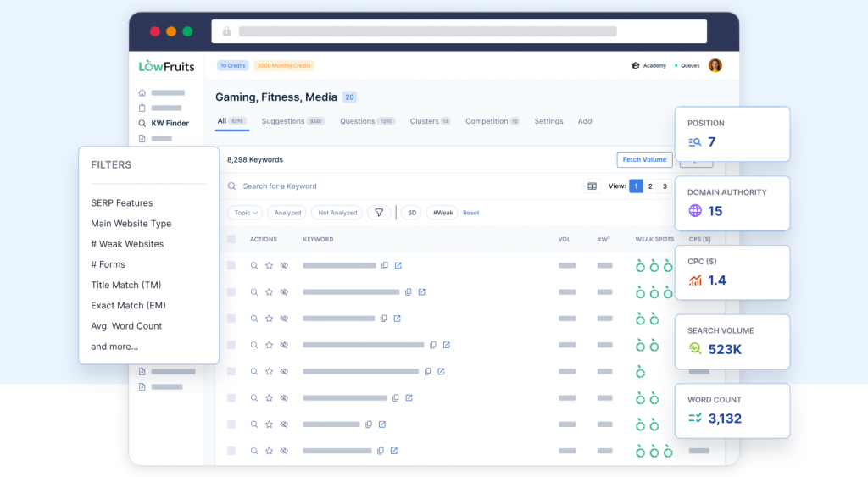Check the last keyword row checkbox
Screen dimensions: 868x477
pos(231,451)
